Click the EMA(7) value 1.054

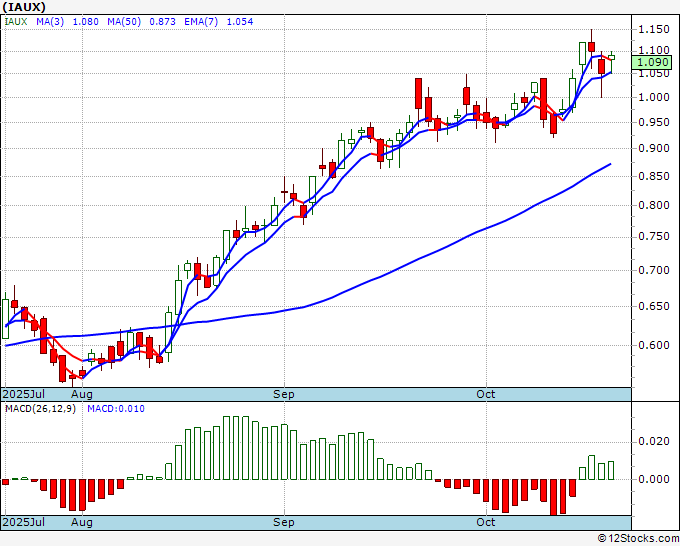[240, 22]
